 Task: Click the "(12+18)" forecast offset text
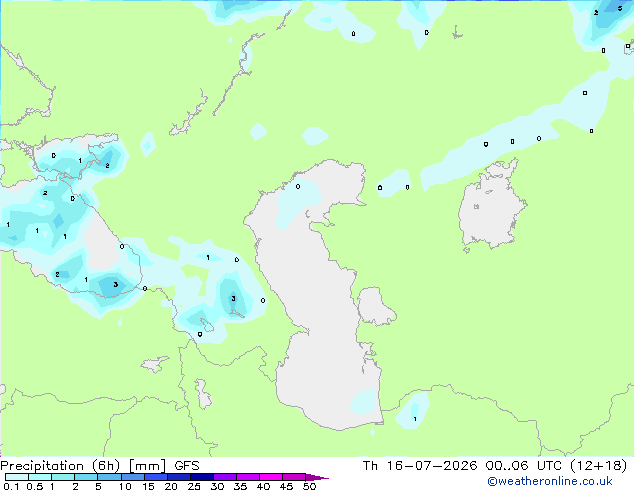pos(598,466)
